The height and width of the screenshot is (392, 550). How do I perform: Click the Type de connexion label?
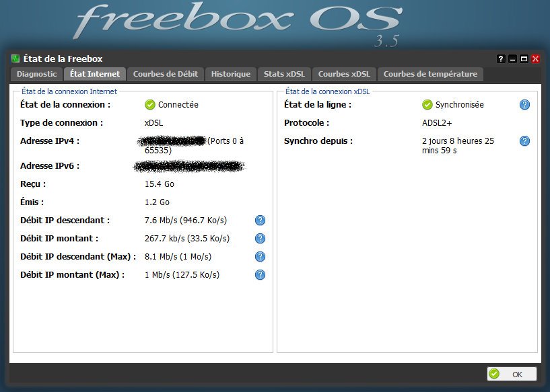pyautogui.click(x=62, y=123)
